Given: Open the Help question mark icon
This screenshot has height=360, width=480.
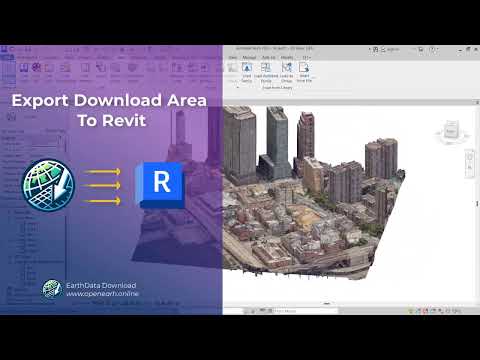Looking at the screenshot, I should [433, 50].
